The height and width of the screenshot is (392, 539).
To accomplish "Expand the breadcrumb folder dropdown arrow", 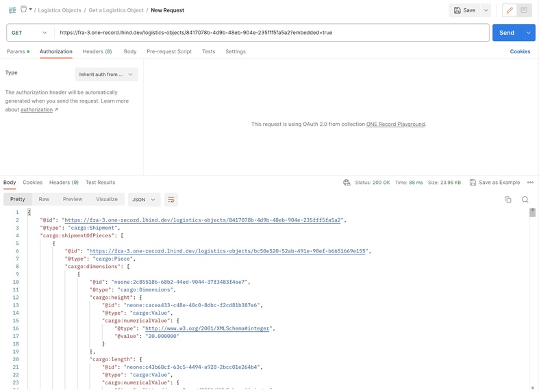I will [x=31, y=10].
